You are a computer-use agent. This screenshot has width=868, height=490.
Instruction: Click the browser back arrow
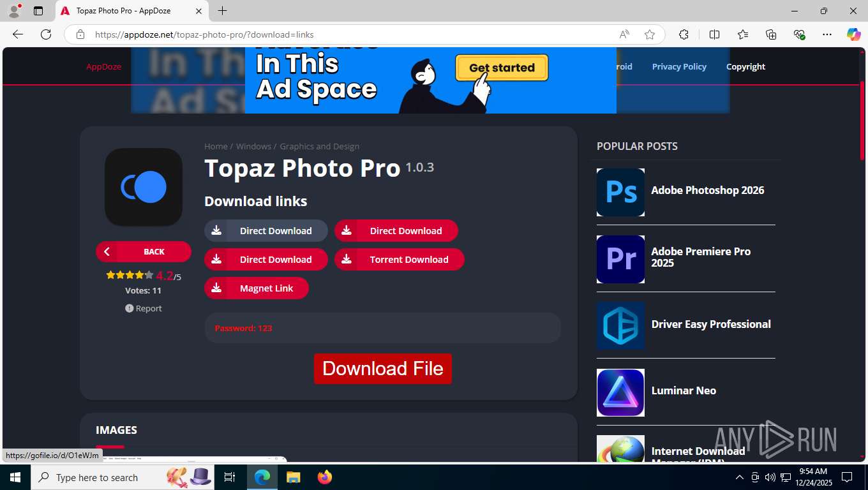[18, 34]
